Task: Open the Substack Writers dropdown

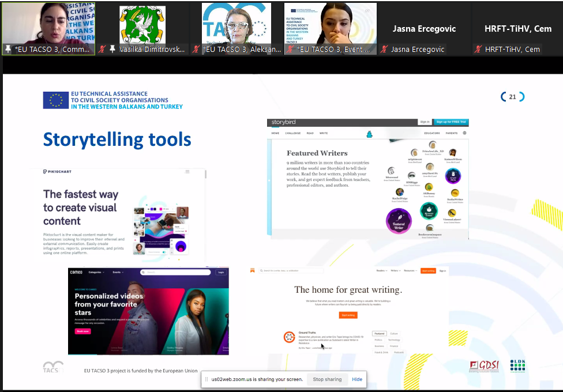Action: tap(396, 271)
